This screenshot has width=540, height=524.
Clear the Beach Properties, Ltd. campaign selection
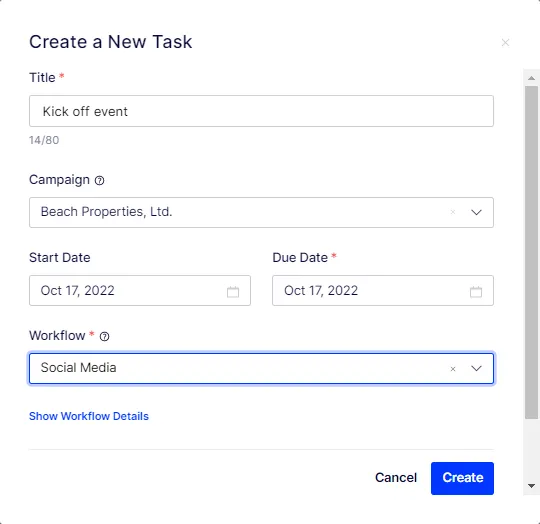point(453,212)
